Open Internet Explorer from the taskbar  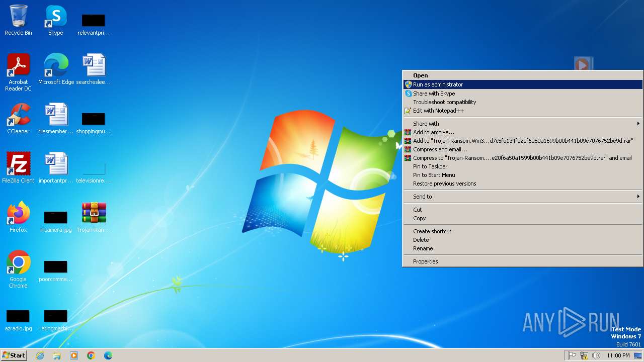(40, 355)
